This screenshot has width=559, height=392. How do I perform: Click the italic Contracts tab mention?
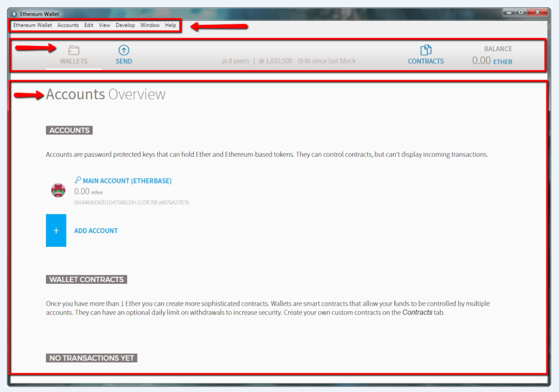417,312
